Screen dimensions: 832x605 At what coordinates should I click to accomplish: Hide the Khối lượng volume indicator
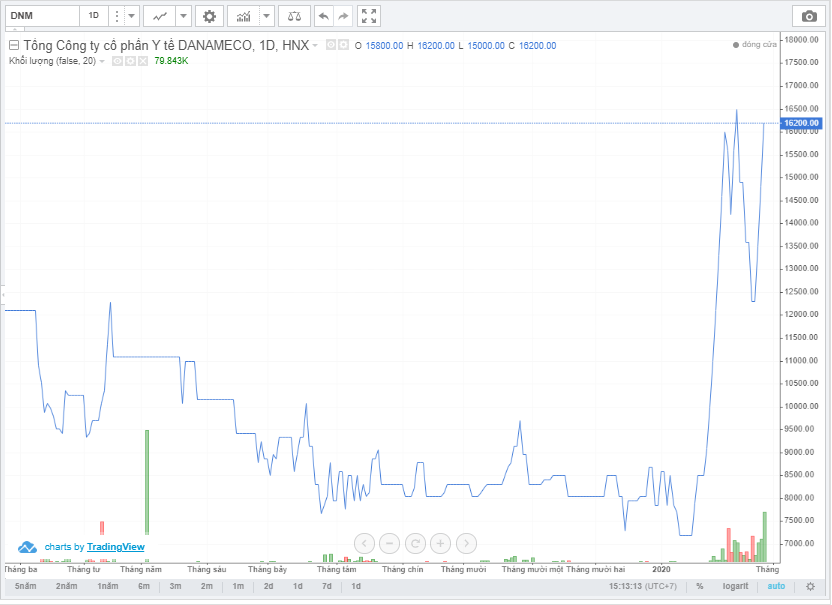[117, 61]
